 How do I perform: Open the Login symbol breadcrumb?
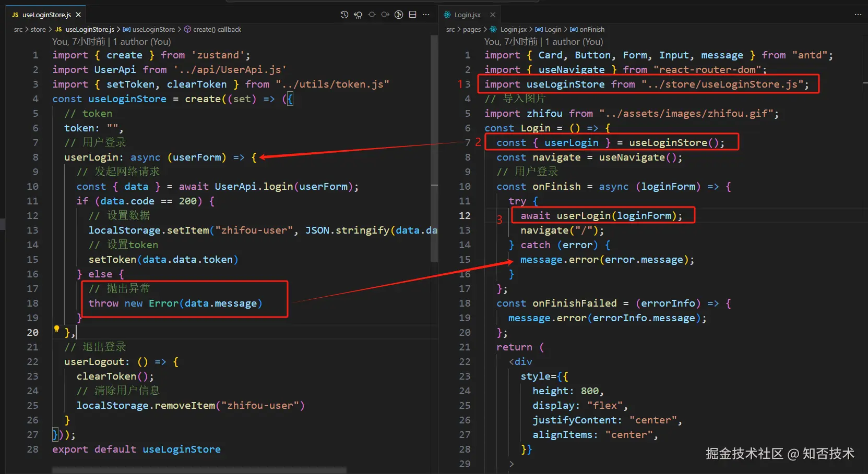pos(549,29)
